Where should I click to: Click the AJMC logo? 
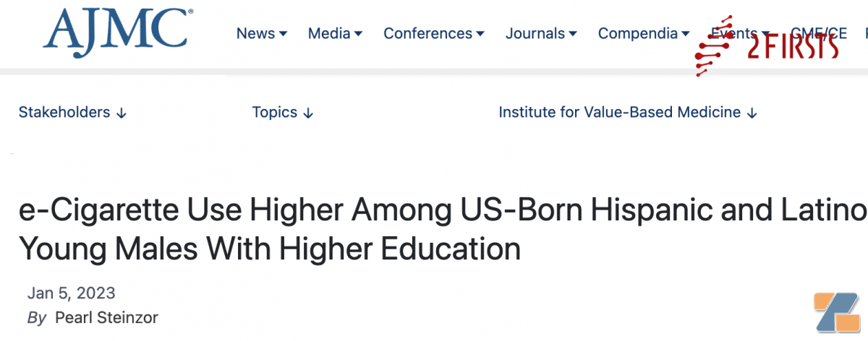115,33
